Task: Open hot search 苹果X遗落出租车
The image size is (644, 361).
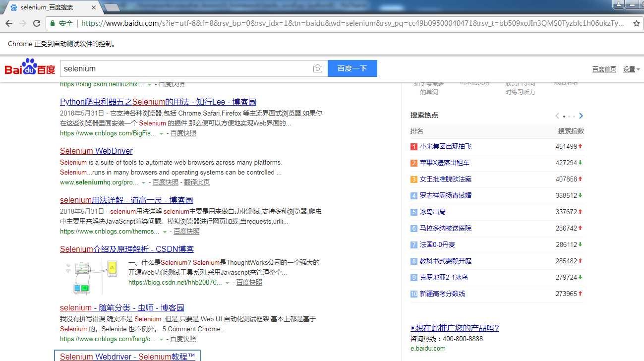Action: tap(445, 163)
